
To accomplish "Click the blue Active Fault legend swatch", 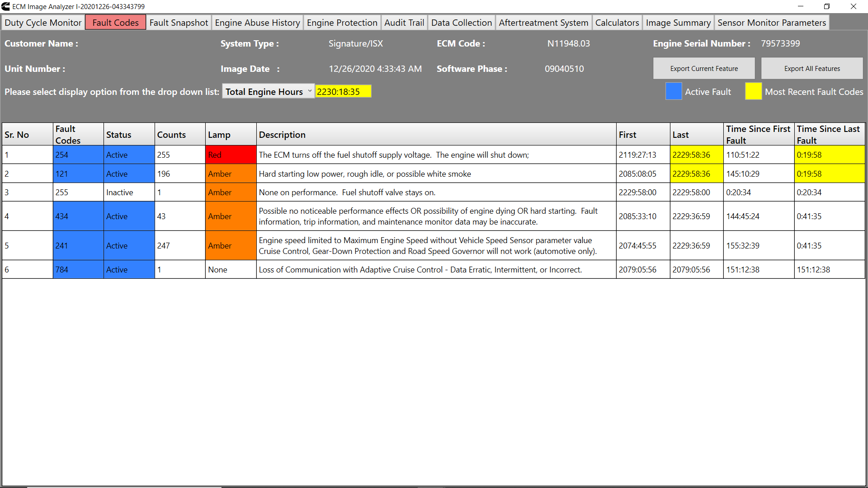I will 673,91.
